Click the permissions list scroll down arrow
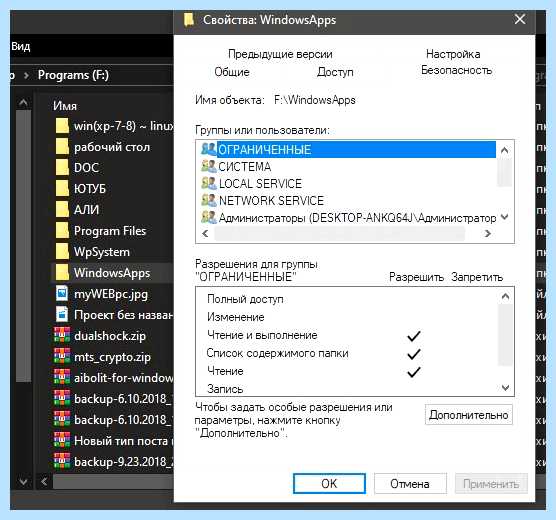The height and width of the screenshot is (520, 556). coord(505,387)
